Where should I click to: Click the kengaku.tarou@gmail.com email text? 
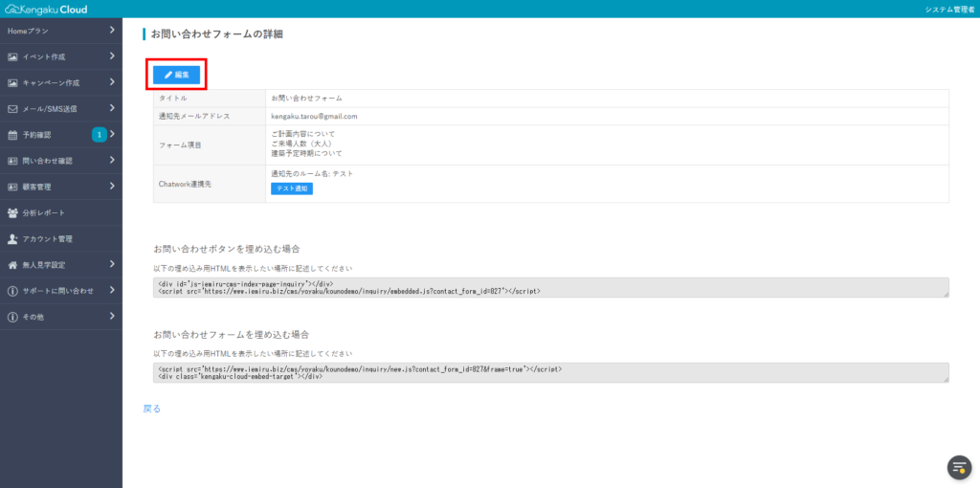[x=314, y=116]
